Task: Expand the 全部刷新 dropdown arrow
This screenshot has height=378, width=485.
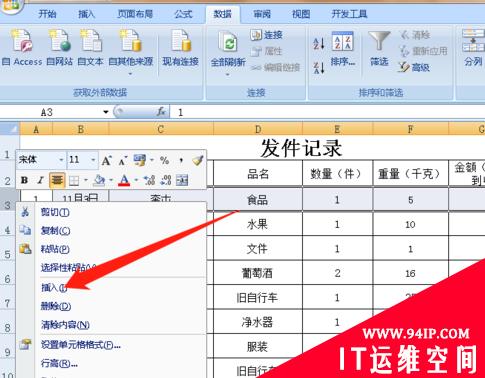Action: pyautogui.click(x=228, y=75)
